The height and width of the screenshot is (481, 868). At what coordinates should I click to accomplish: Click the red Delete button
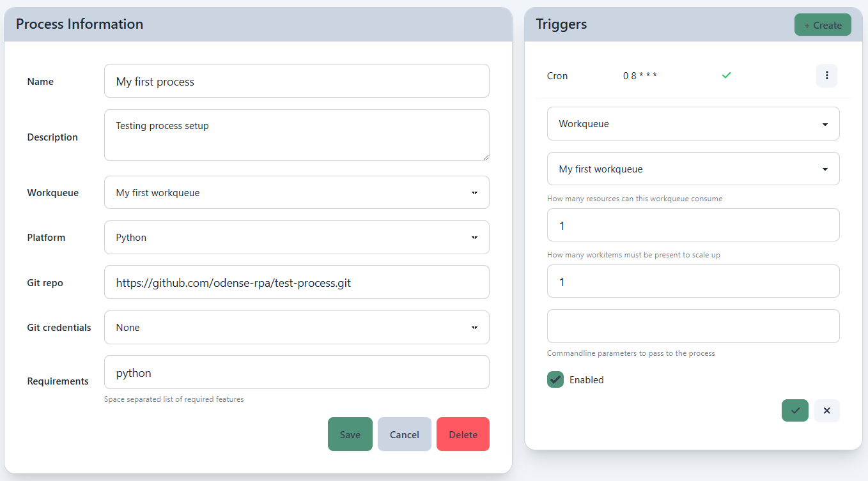tap(463, 434)
